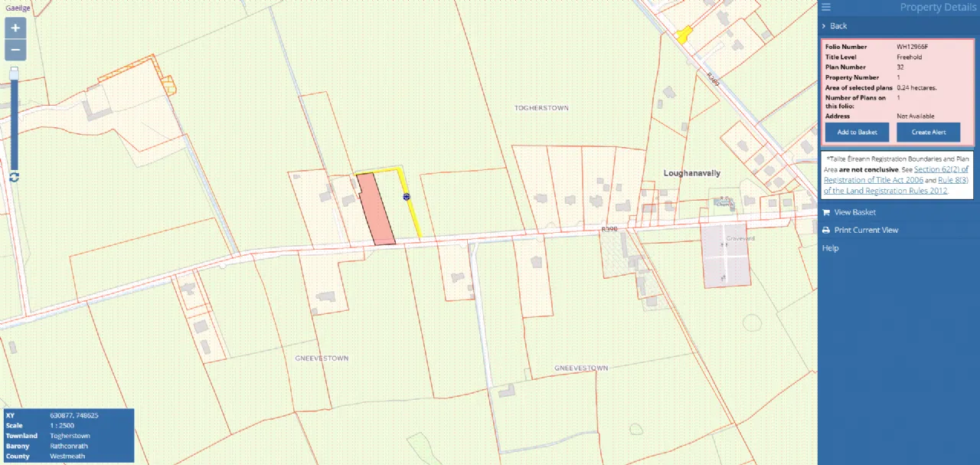Click the County Westmeath entry

click(67, 456)
